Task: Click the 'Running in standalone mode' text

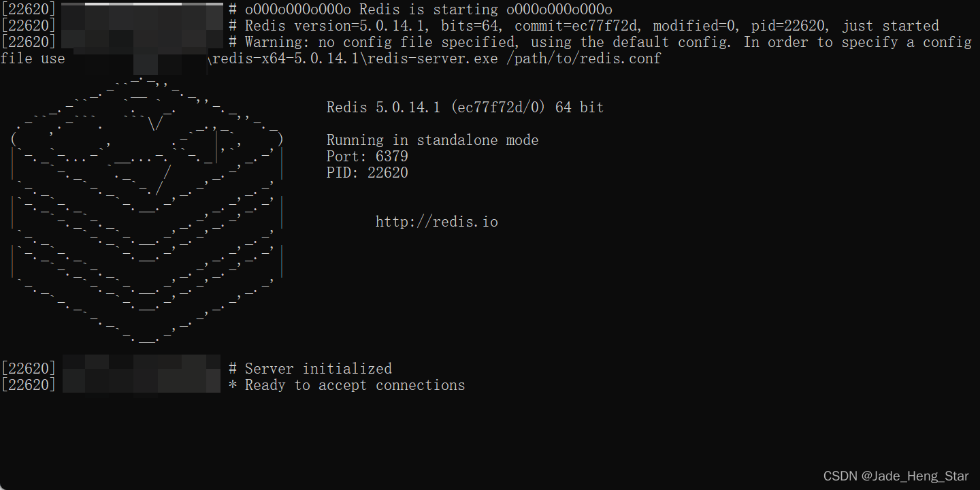Action: coord(432,140)
